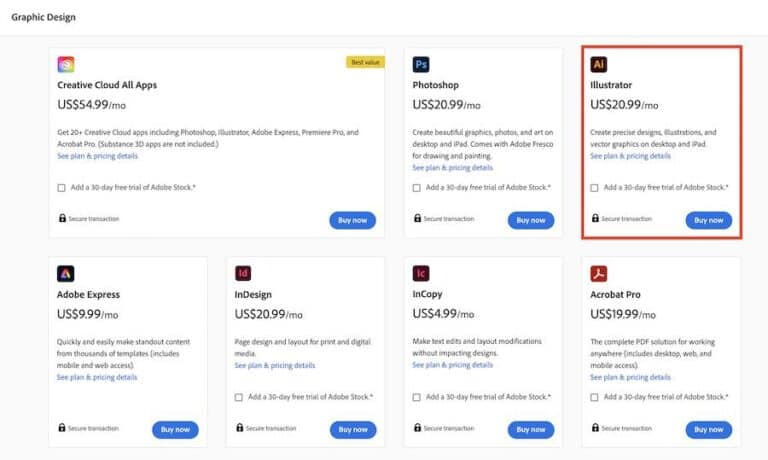Select Adobe Stock trial option for Acrobat Pro
The image size is (768, 460).
pyautogui.click(x=595, y=397)
